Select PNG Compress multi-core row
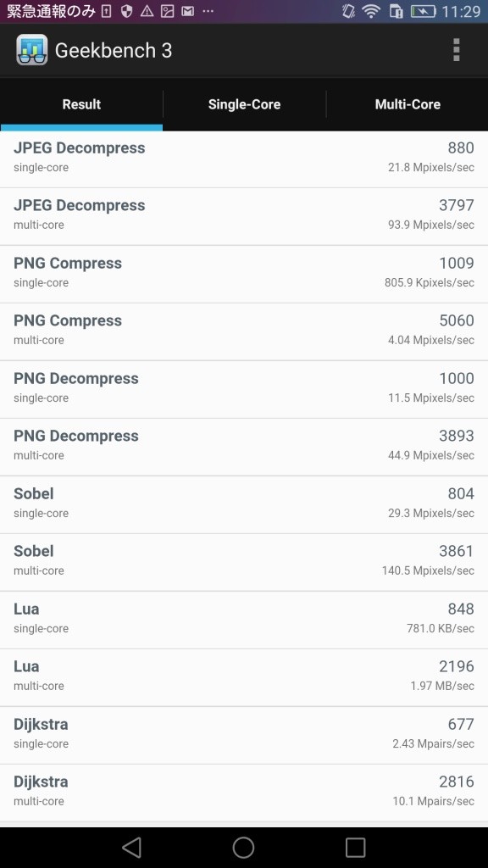 244,331
